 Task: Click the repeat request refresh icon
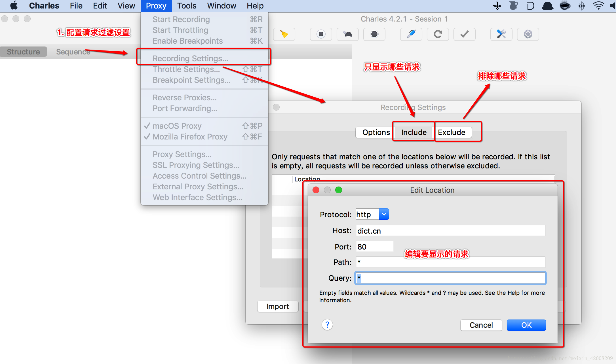[438, 34]
